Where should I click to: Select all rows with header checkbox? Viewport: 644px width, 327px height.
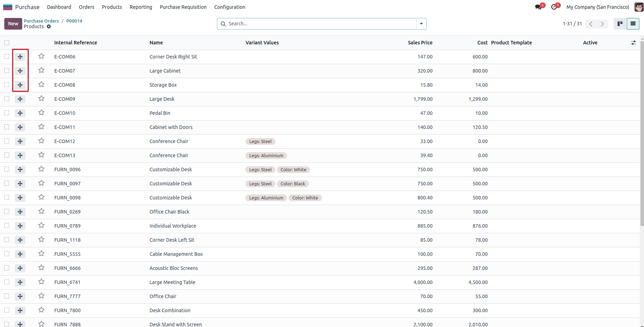point(7,43)
